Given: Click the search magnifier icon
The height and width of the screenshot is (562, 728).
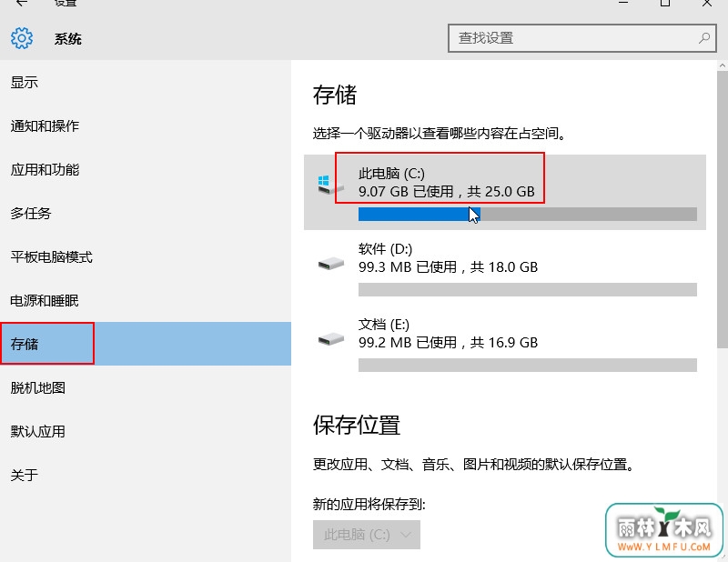Looking at the screenshot, I should (704, 38).
